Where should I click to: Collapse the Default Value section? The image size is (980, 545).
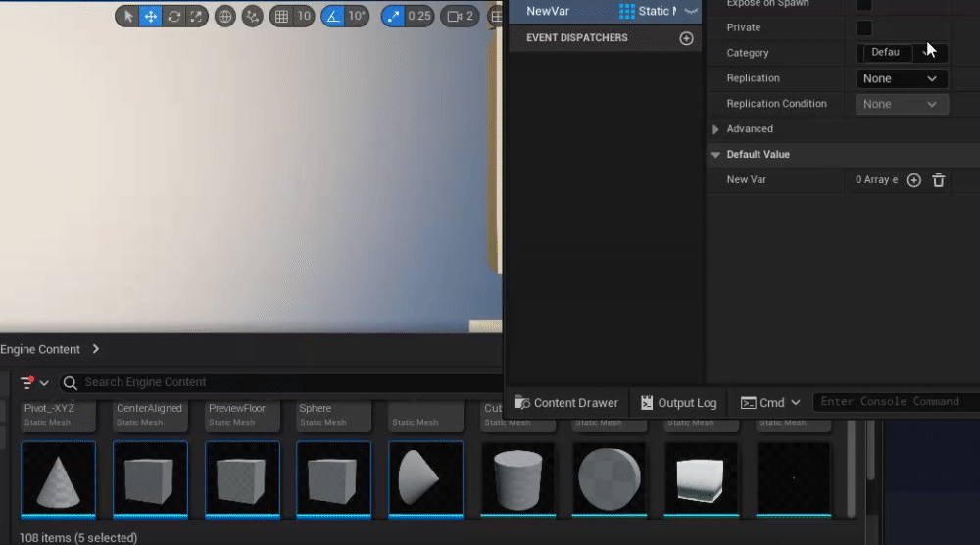pyautogui.click(x=715, y=155)
